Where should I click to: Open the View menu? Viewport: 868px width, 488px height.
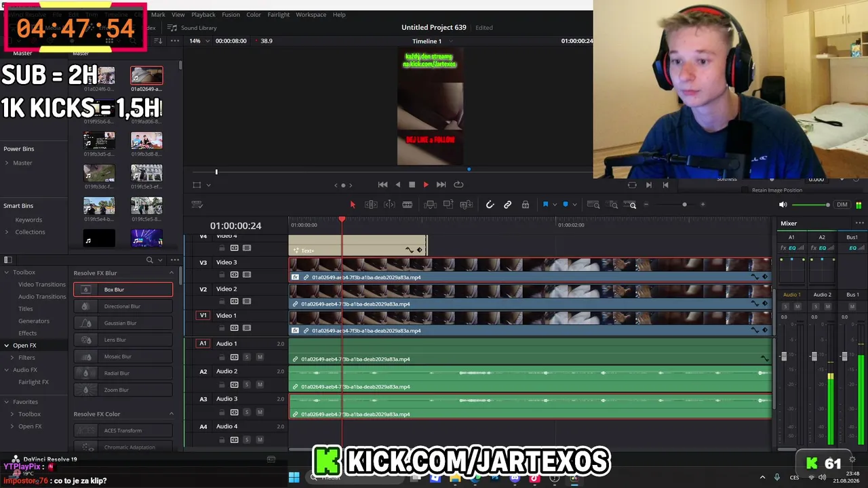[178, 14]
